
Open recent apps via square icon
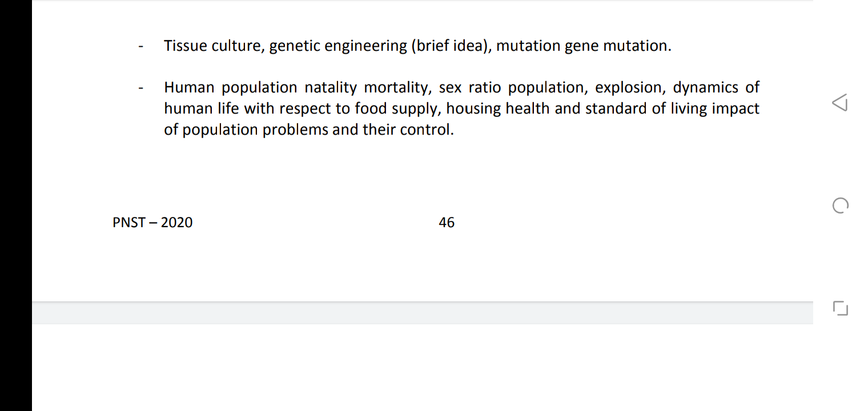pos(841,308)
